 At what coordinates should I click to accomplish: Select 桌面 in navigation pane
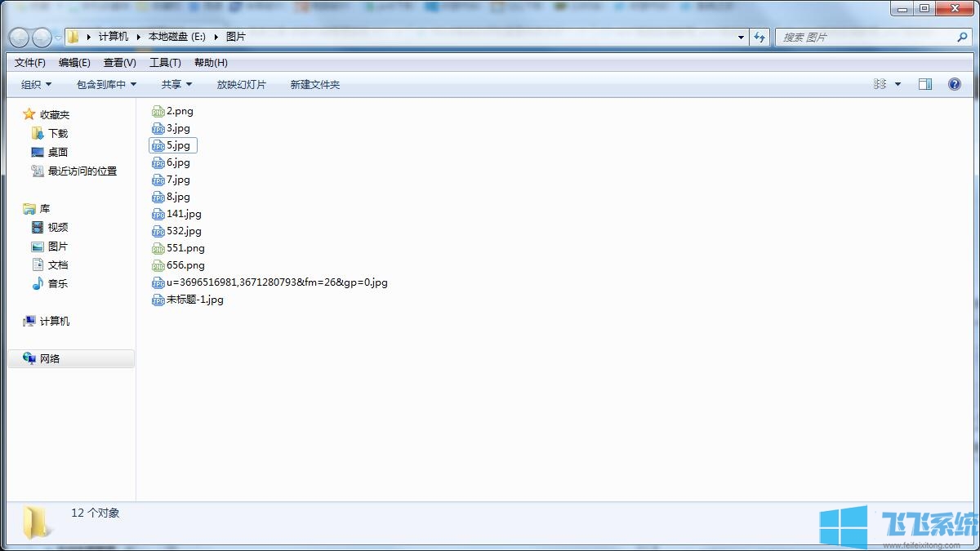coord(57,152)
